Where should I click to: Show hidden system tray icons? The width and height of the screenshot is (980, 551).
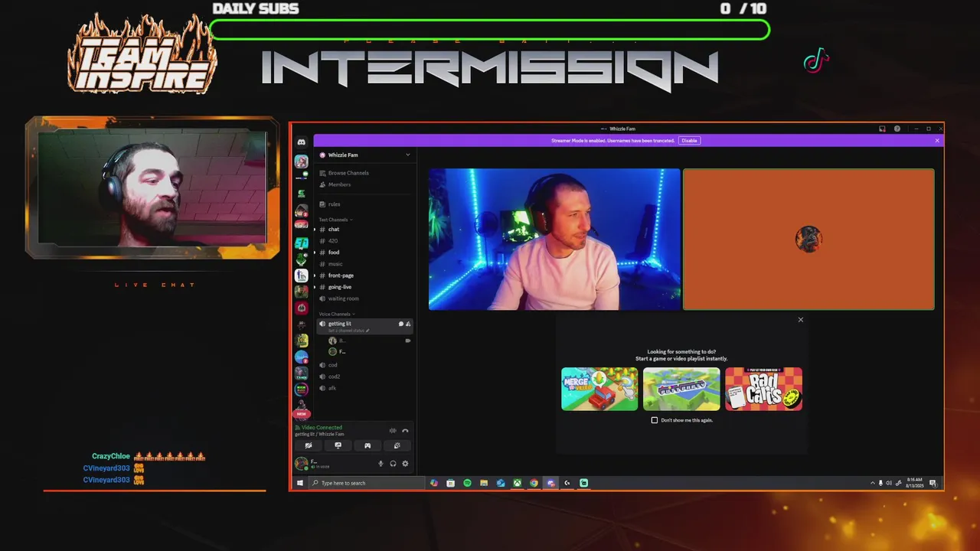[x=872, y=483]
